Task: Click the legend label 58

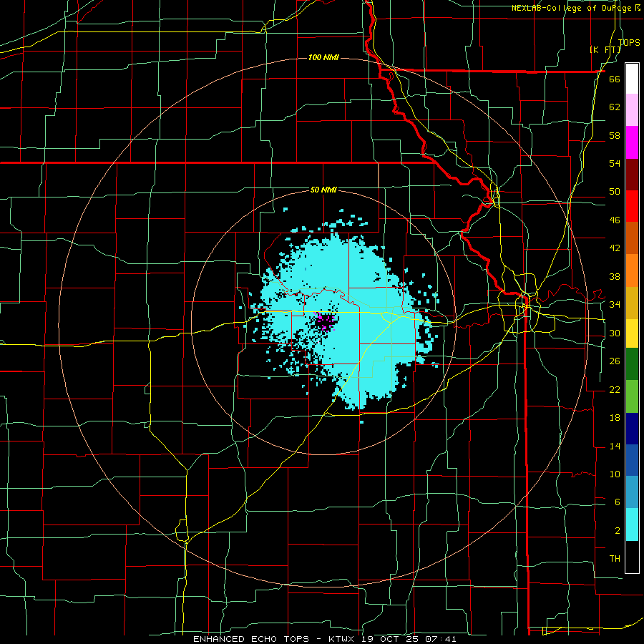Action: [x=615, y=135]
